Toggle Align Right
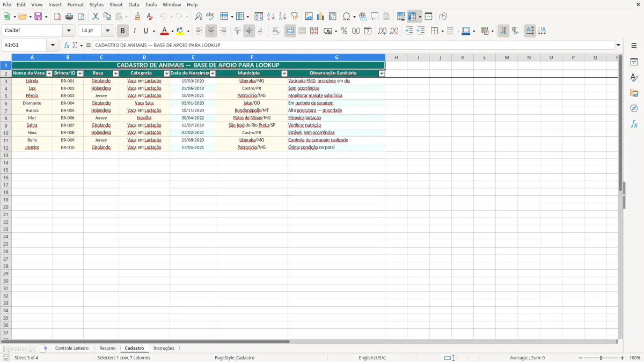This screenshot has height=362, width=644. 223,31
